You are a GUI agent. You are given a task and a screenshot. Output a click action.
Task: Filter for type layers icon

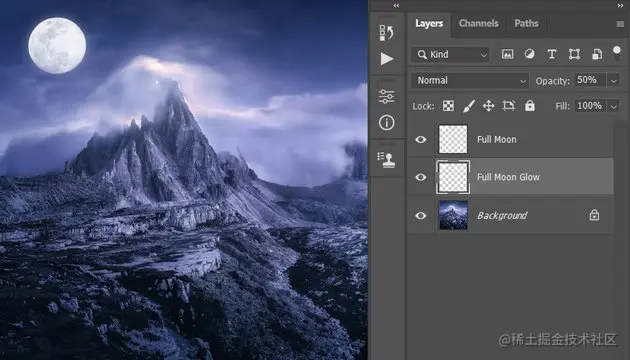(x=552, y=54)
